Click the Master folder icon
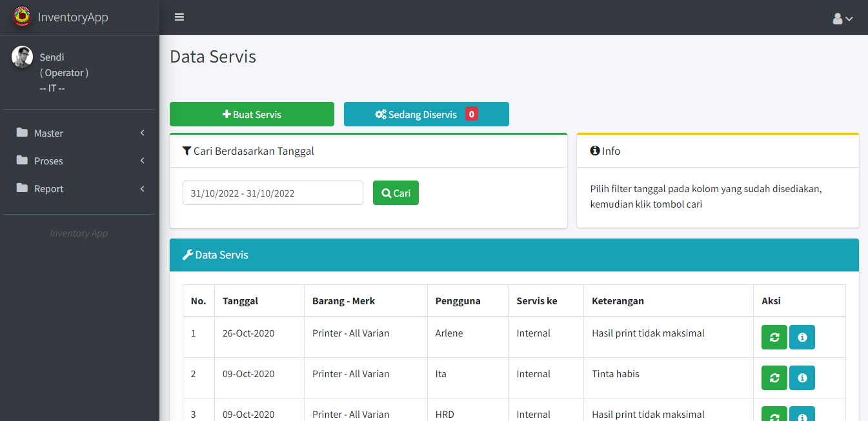The height and width of the screenshot is (421, 868). coord(23,133)
